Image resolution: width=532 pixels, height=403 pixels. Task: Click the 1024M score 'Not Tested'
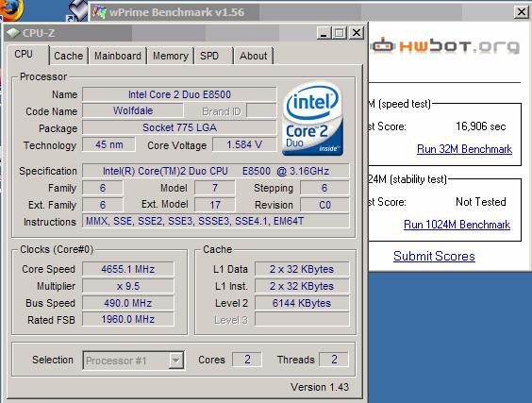click(x=481, y=202)
